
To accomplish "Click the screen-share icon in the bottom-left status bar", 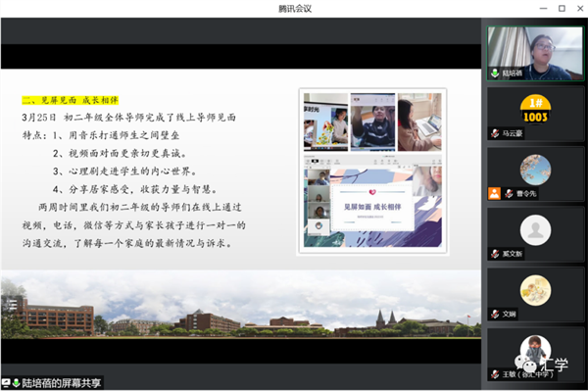I will 6,383.
